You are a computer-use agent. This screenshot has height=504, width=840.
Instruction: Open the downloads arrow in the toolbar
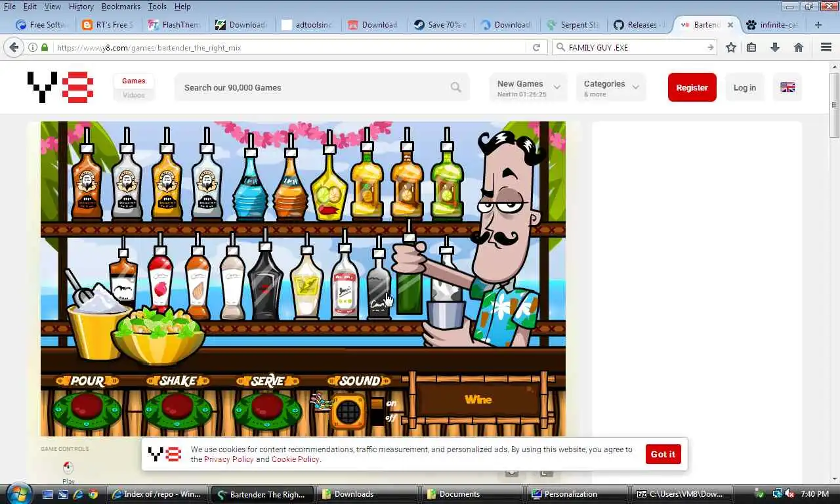point(775,47)
